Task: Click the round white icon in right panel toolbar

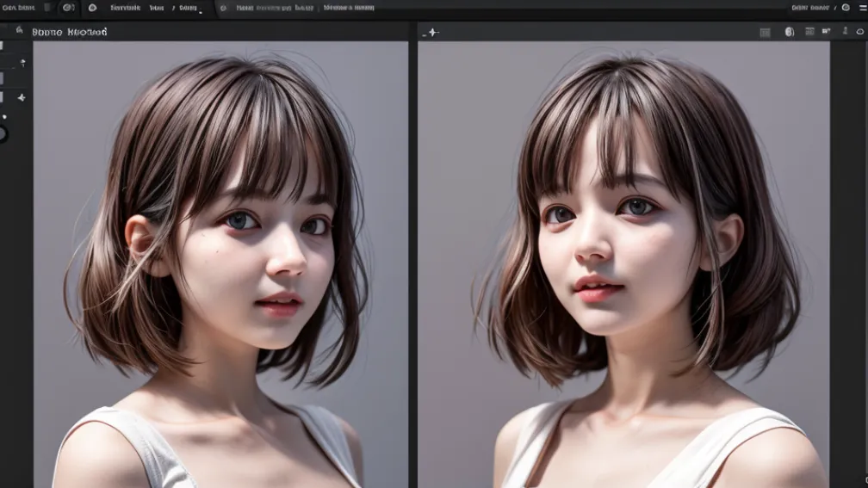Action: click(789, 32)
